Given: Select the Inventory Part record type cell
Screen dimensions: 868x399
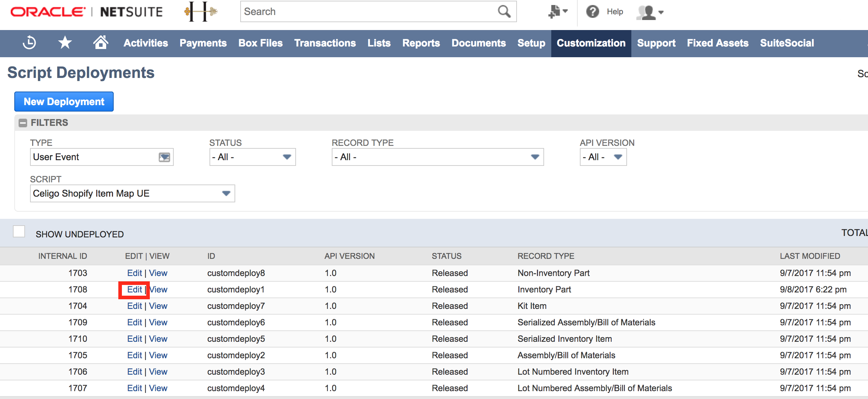Looking at the screenshot, I should [x=544, y=290].
